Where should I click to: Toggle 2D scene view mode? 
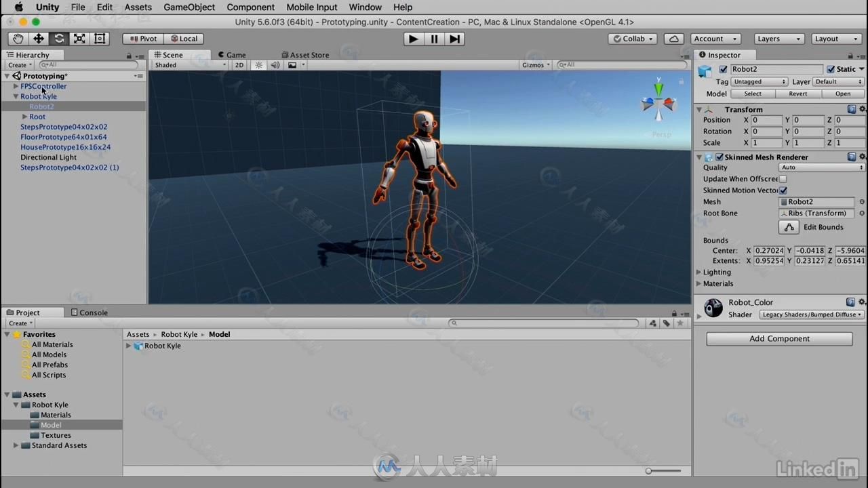click(239, 65)
